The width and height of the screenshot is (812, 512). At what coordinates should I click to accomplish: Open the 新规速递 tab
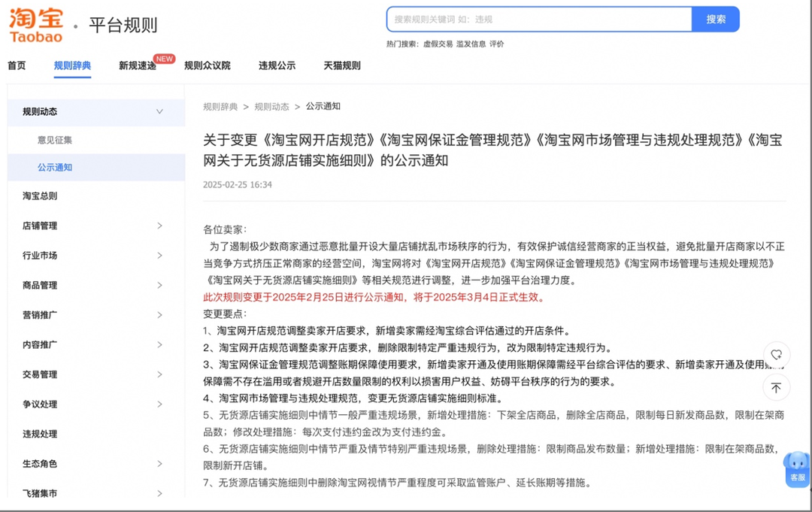coord(138,65)
